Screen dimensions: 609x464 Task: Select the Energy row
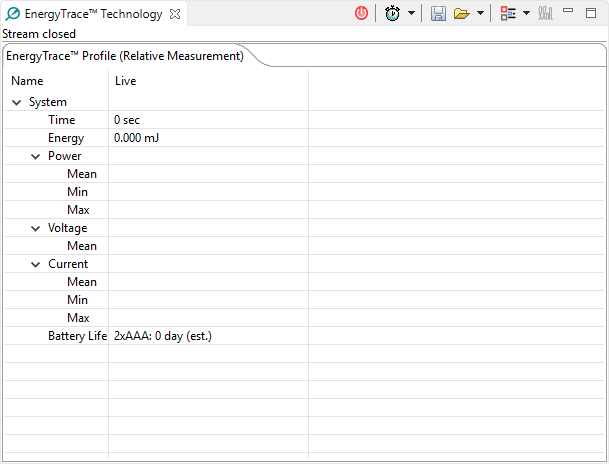[304, 138]
